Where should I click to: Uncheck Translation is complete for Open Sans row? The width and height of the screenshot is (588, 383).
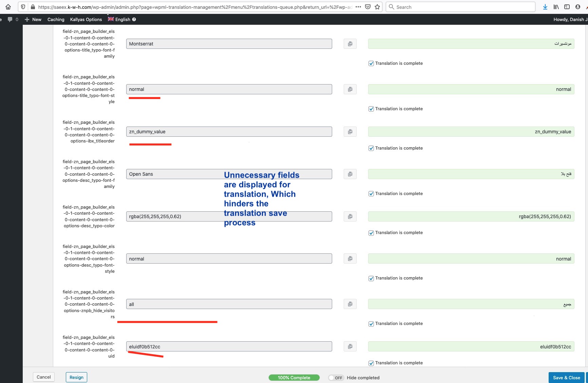[371, 194]
